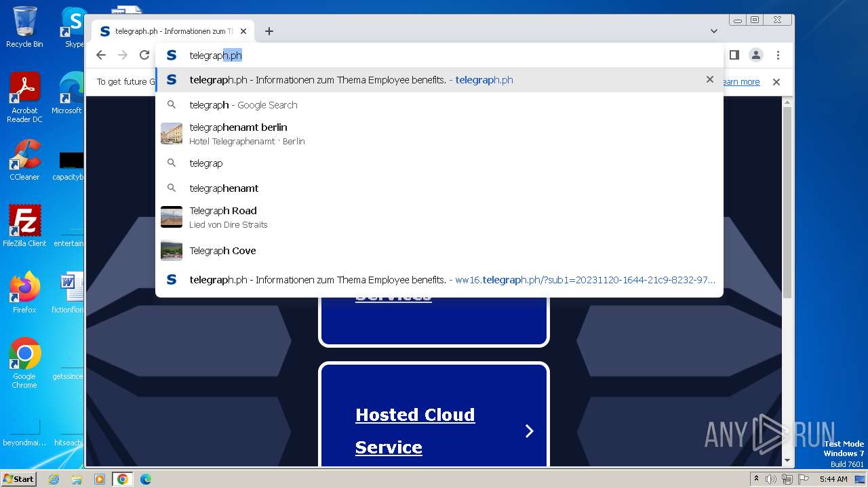Choose the 'telegrap' search suggestion
The image size is (868, 488).
click(x=439, y=163)
